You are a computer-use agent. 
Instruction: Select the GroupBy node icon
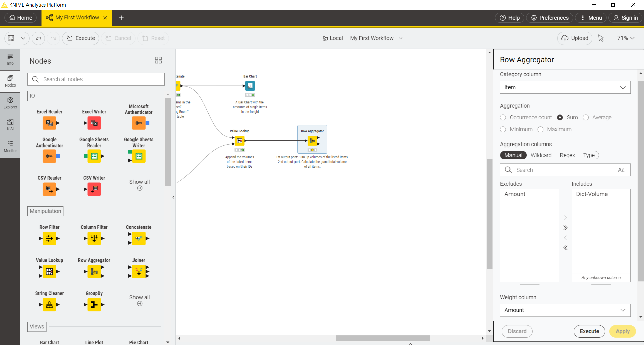(94, 305)
